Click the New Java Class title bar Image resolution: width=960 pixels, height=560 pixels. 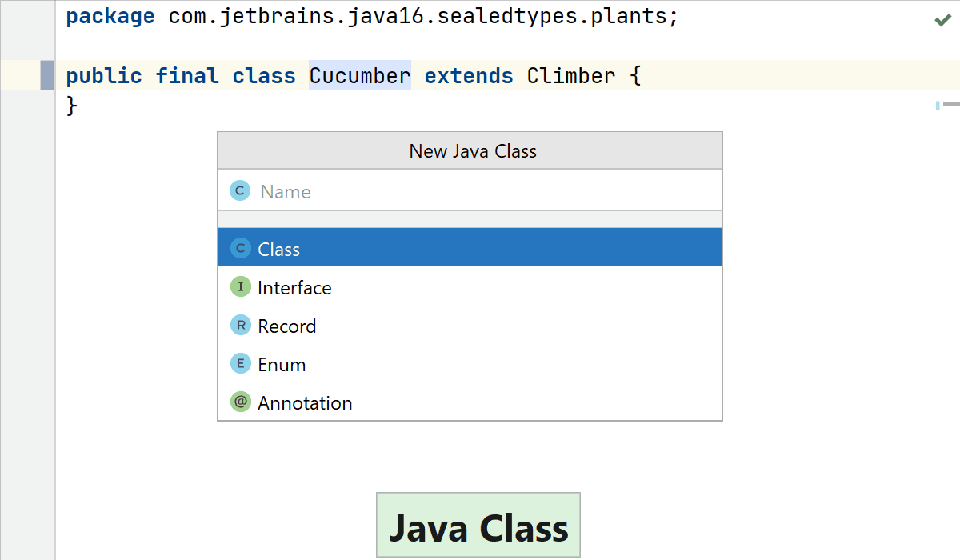tap(472, 150)
